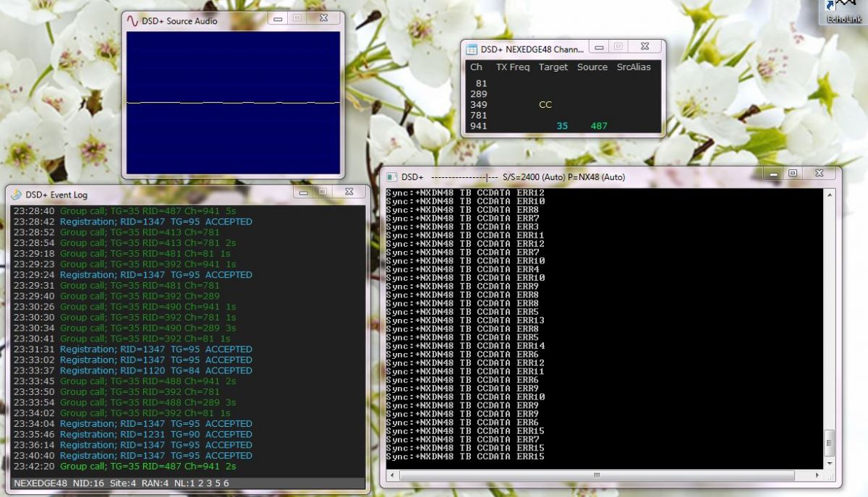Close the DSD+ console window
The width and height of the screenshot is (868, 497).
[x=820, y=174]
